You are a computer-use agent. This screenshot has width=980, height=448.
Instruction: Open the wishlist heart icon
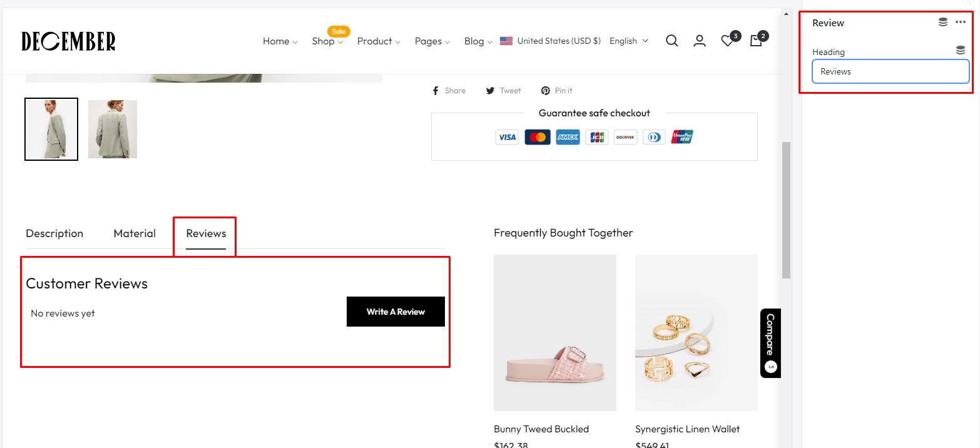(727, 41)
